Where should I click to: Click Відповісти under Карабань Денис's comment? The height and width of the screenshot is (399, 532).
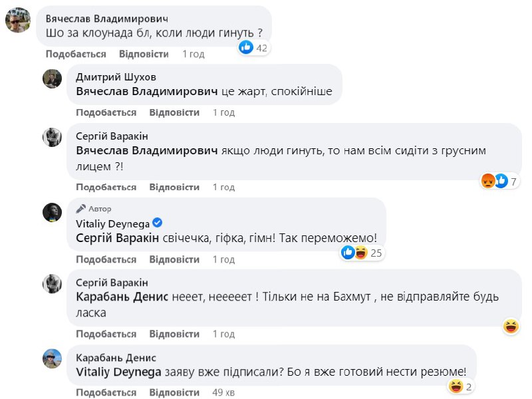tap(174, 392)
